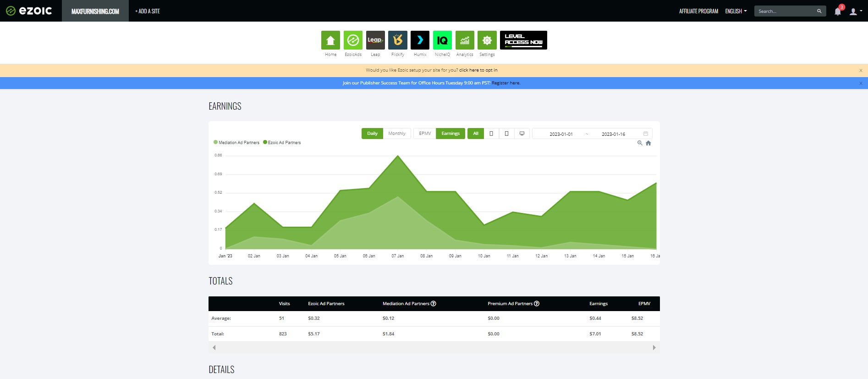Open the notifications bell
This screenshot has height=379, width=868.
[x=838, y=11]
